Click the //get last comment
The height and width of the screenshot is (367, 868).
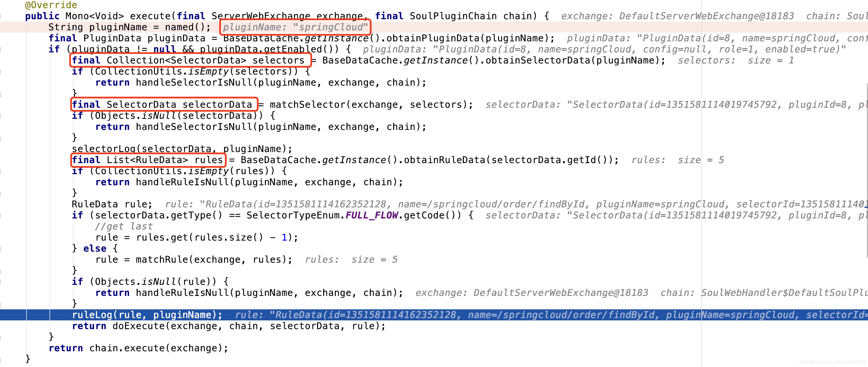(x=124, y=226)
